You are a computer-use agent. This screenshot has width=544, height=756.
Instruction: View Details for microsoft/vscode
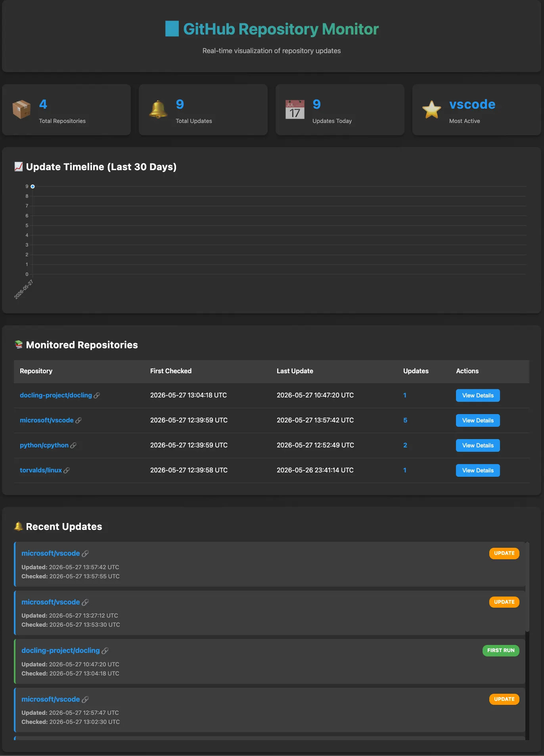(x=478, y=420)
